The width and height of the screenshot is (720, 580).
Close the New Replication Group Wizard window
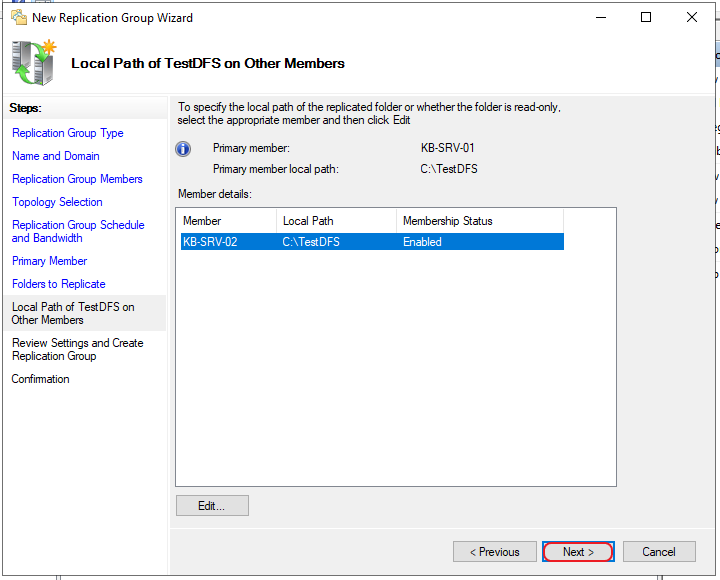[x=692, y=17]
